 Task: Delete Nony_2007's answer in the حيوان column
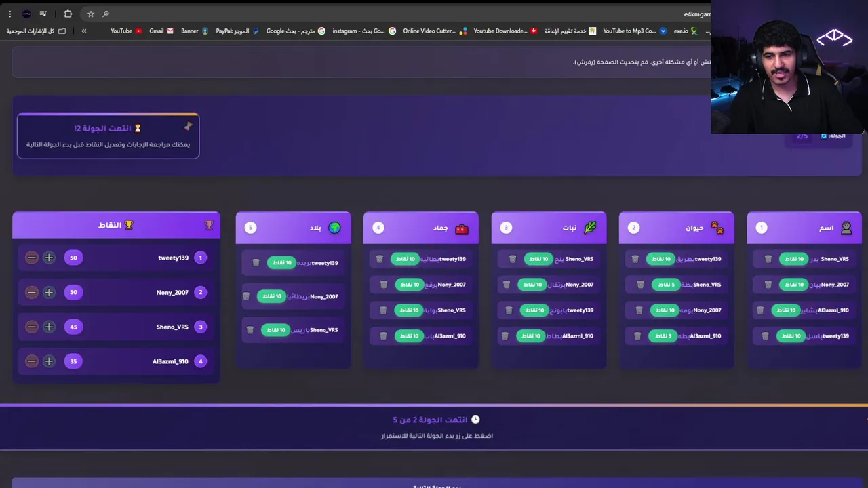(639, 310)
